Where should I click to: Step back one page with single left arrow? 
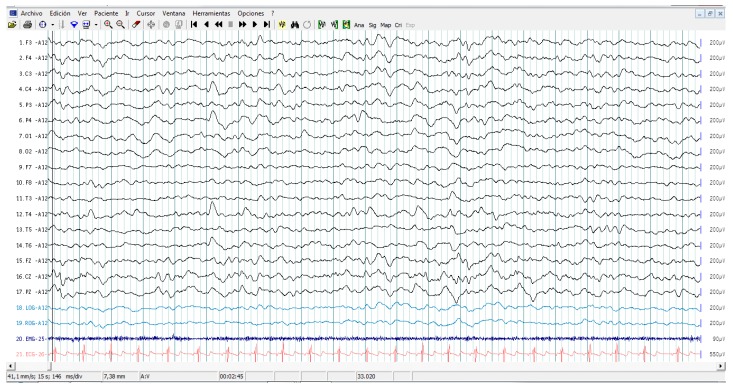[x=206, y=25]
